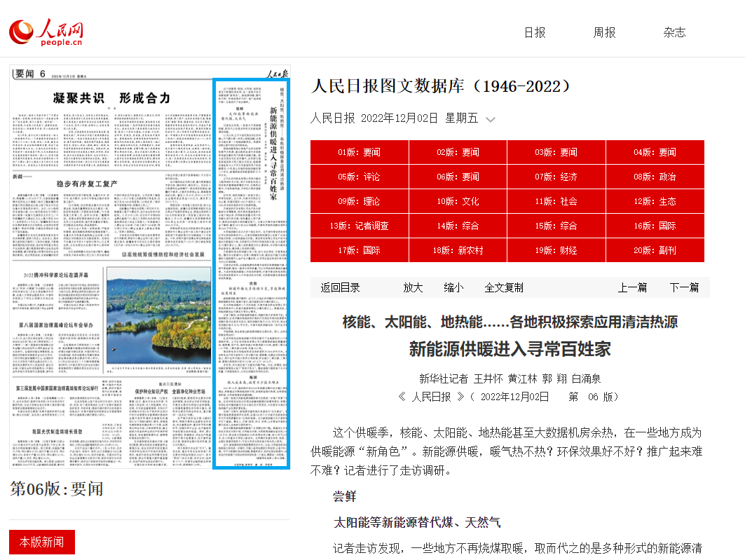This screenshot has height=560, width=745.
Task: View the first 综合 page, 14版
Action: 458,226
